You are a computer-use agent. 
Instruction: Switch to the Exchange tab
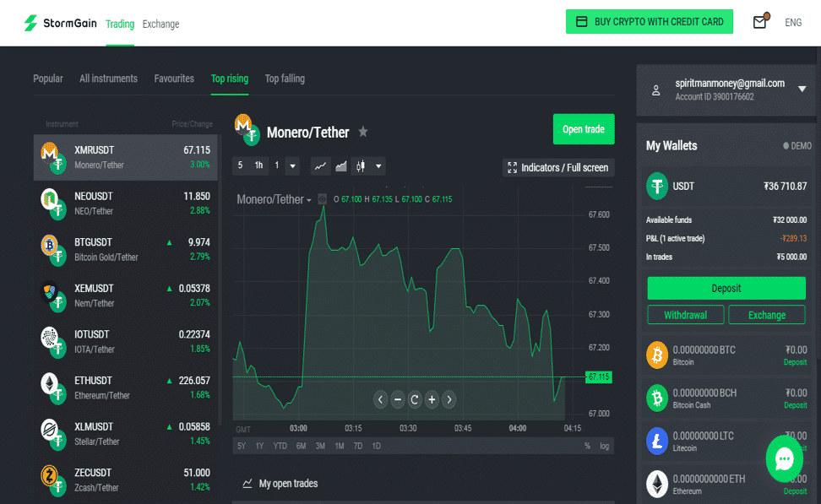tap(160, 24)
